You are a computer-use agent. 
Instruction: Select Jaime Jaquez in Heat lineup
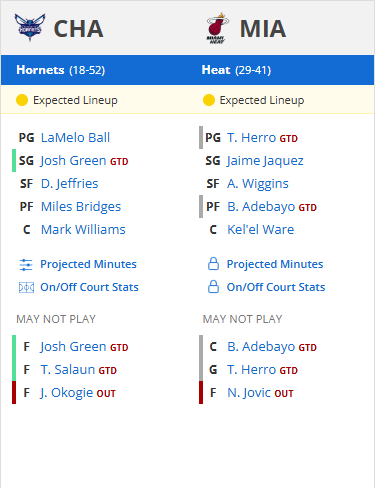pyautogui.click(x=265, y=161)
